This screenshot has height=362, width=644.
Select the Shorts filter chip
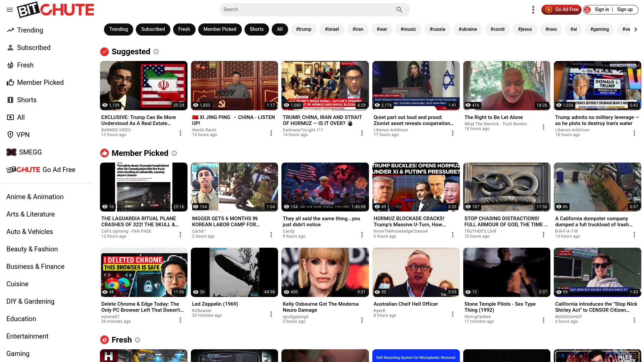(x=257, y=29)
